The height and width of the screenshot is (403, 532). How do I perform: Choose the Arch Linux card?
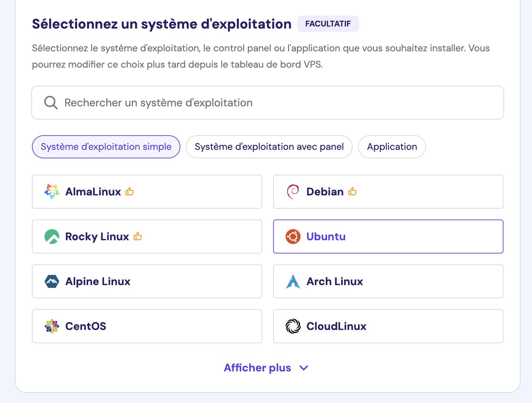[x=388, y=281]
